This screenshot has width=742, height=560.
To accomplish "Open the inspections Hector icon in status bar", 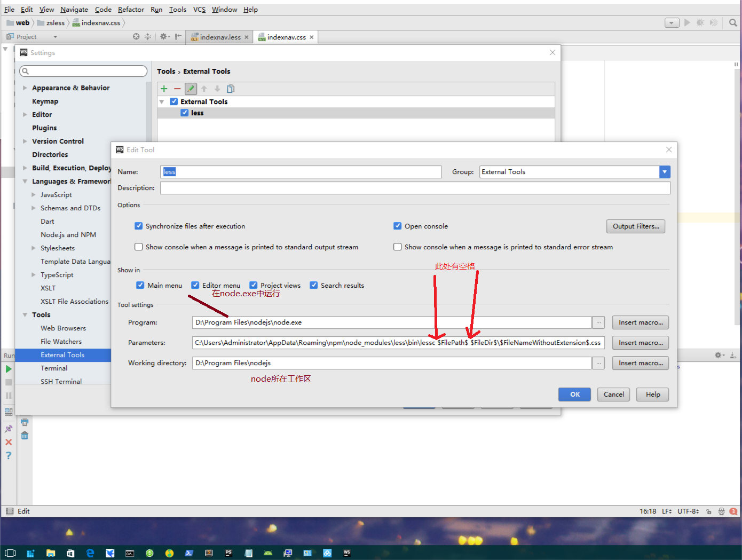I will pyautogui.click(x=721, y=511).
